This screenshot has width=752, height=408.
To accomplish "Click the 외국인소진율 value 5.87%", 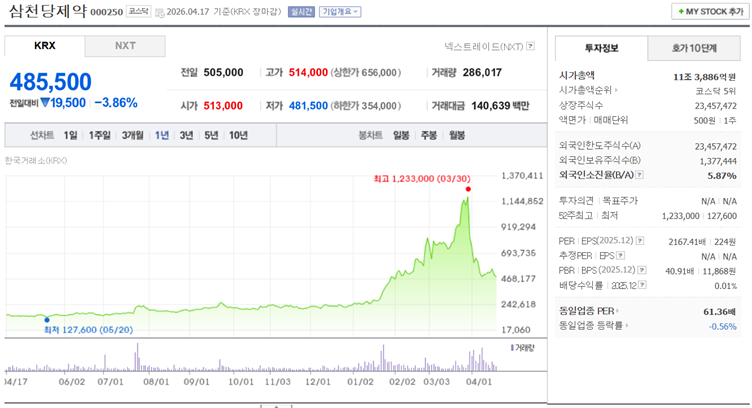I will pyautogui.click(x=722, y=176).
